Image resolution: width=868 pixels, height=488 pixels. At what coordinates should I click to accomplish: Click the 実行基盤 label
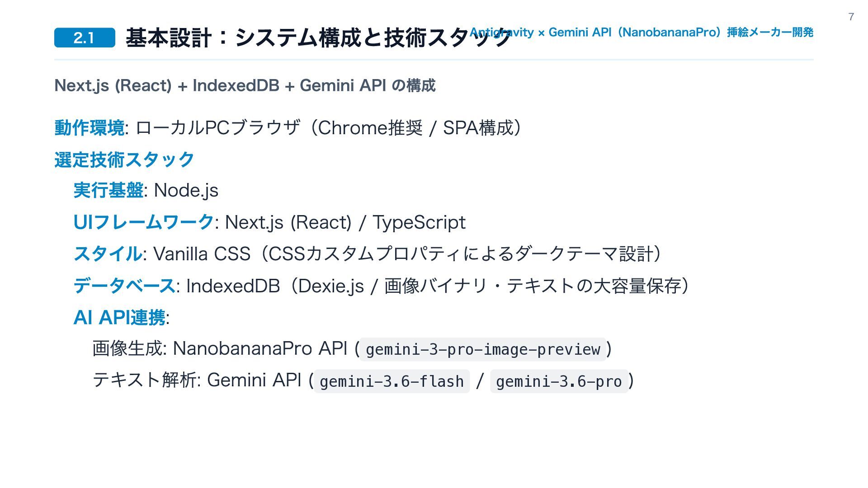click(108, 190)
